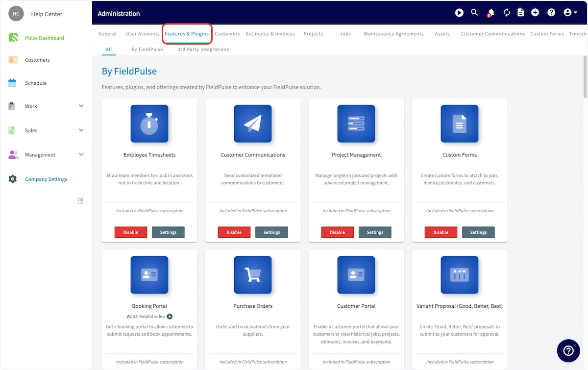Open the Custom Forms administration tab
Screen dimensions: 588x370
click(x=547, y=34)
